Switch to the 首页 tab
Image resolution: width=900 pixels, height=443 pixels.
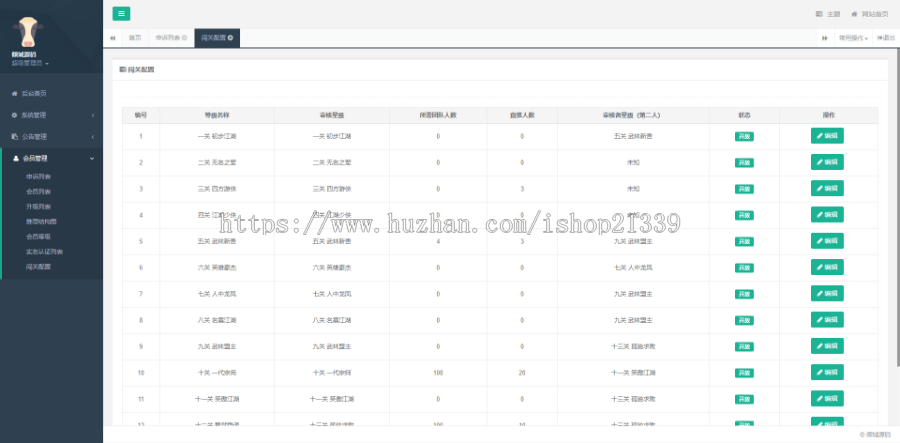click(x=135, y=38)
